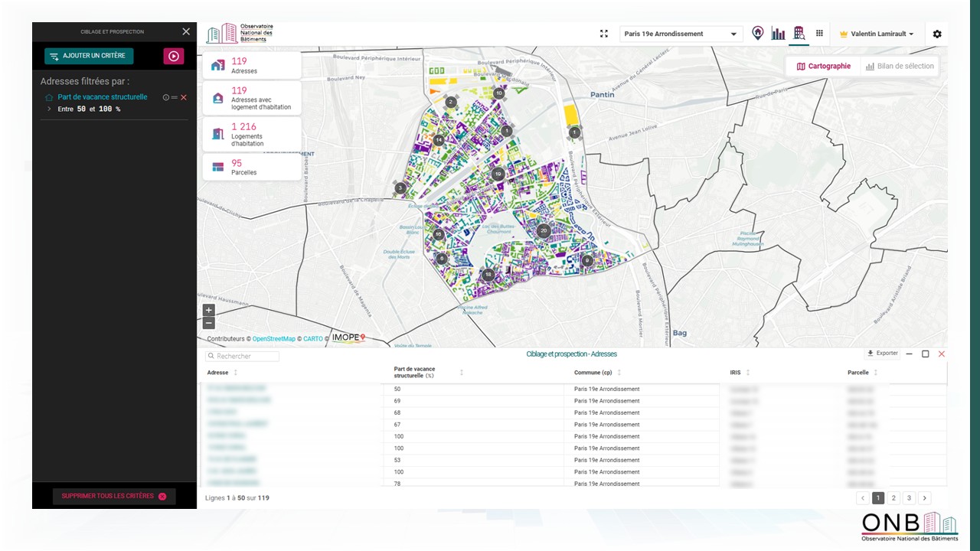Zoom in on the map
Viewport: 980px width, 551px height.
(x=208, y=310)
